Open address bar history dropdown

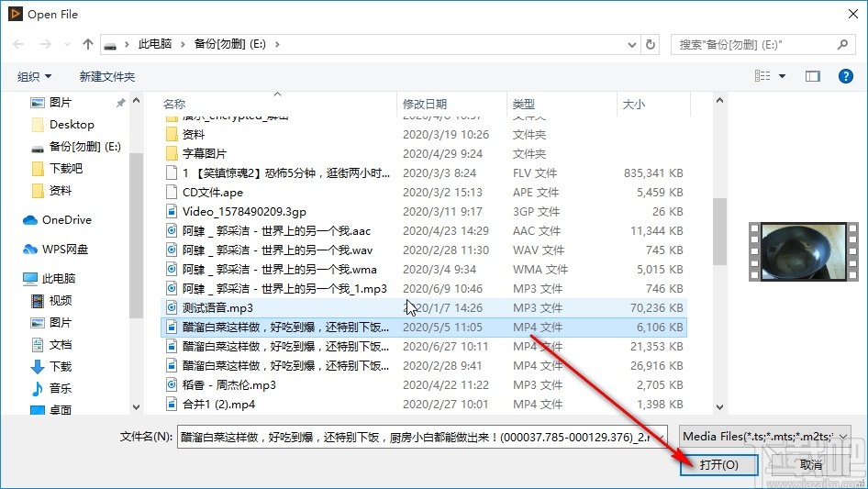click(x=631, y=45)
